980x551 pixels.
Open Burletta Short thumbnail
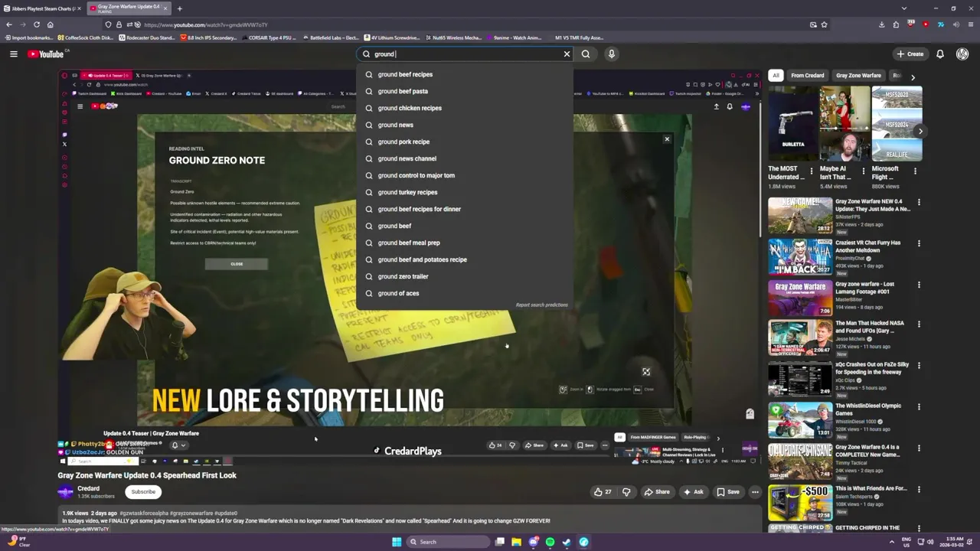793,123
